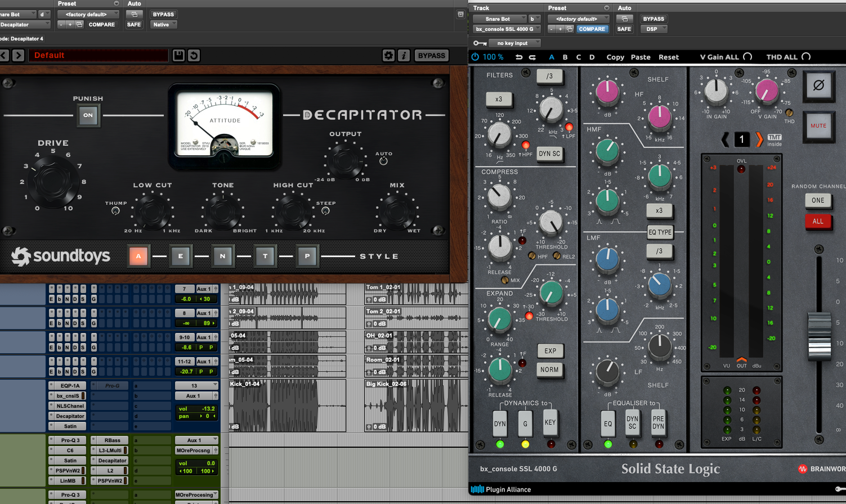Viewport: 846px width, 504px height.
Task: Toggle the output AUTO switch
Action: tap(383, 161)
